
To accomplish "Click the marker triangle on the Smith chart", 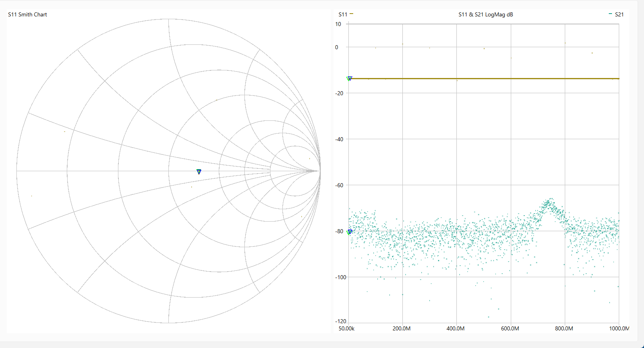I will [199, 172].
